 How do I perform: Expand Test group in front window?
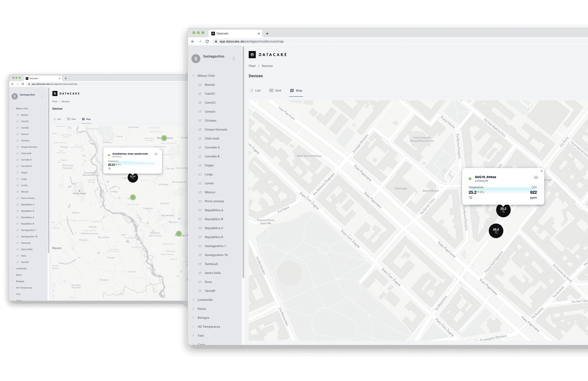pyautogui.click(x=193, y=336)
